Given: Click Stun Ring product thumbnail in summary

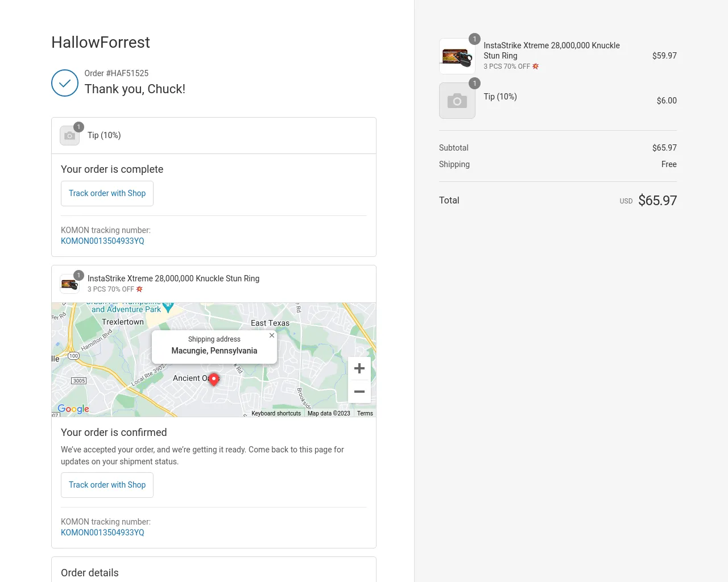Looking at the screenshot, I should point(457,56).
